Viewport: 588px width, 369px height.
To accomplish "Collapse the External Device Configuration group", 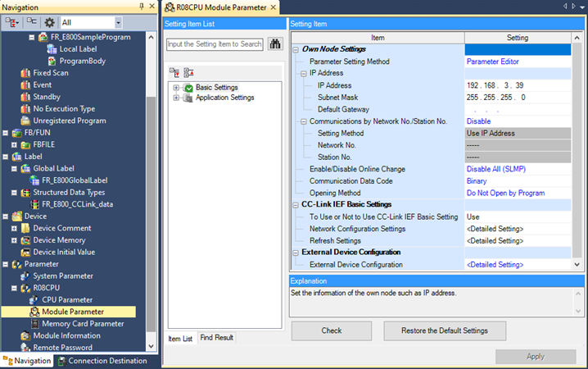I will pyautogui.click(x=296, y=253).
